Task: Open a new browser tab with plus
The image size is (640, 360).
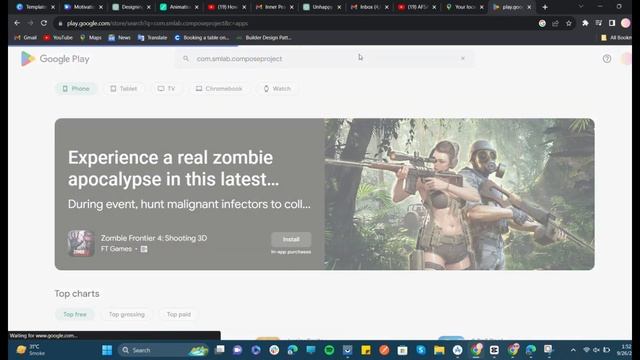Action: coord(545,7)
